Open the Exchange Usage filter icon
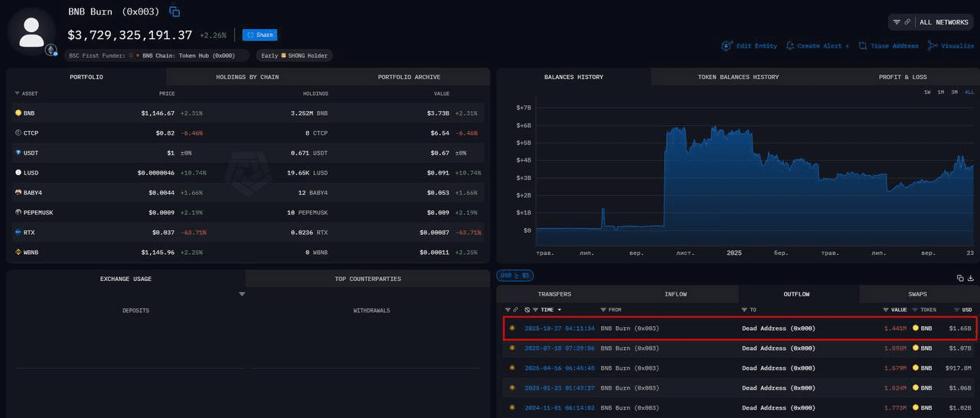Screen dimensions: 980x418 pyautogui.click(x=242, y=294)
